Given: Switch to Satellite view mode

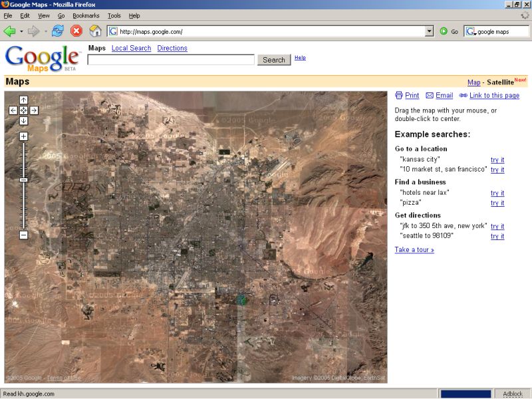Looking at the screenshot, I should click(500, 82).
